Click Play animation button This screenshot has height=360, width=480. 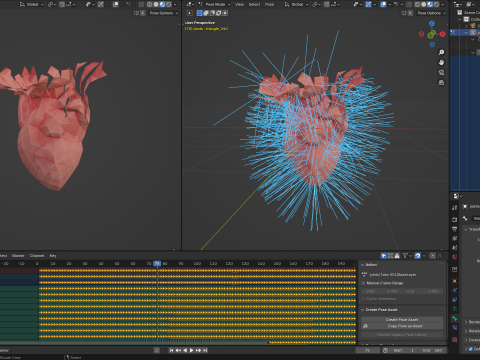pos(192,350)
